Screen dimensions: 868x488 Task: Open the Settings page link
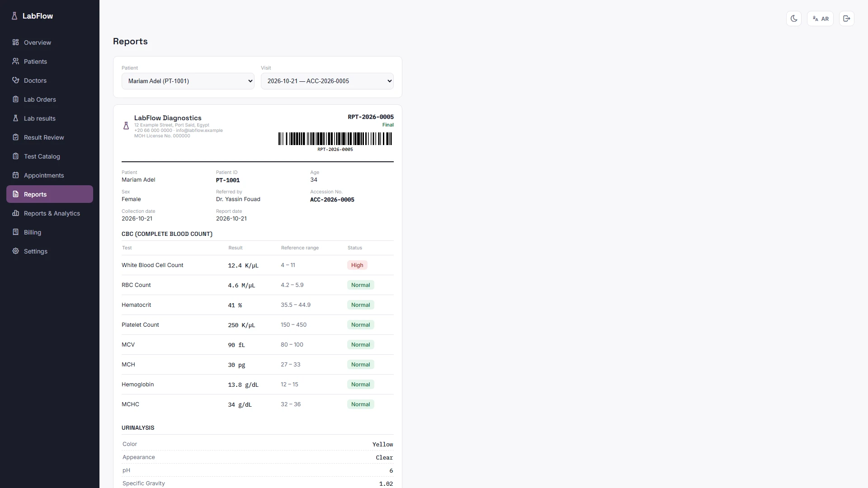pyautogui.click(x=50, y=251)
